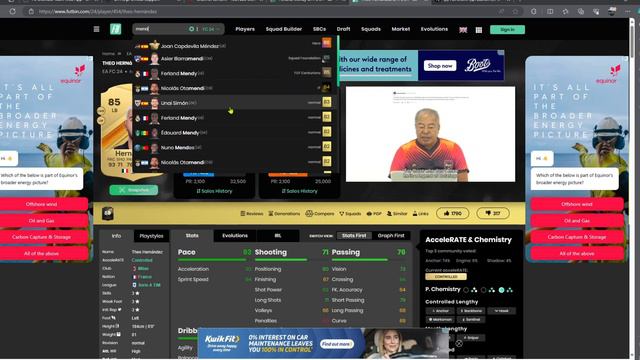
Task: Click the browser refresh icon
Action: coord(13,11)
